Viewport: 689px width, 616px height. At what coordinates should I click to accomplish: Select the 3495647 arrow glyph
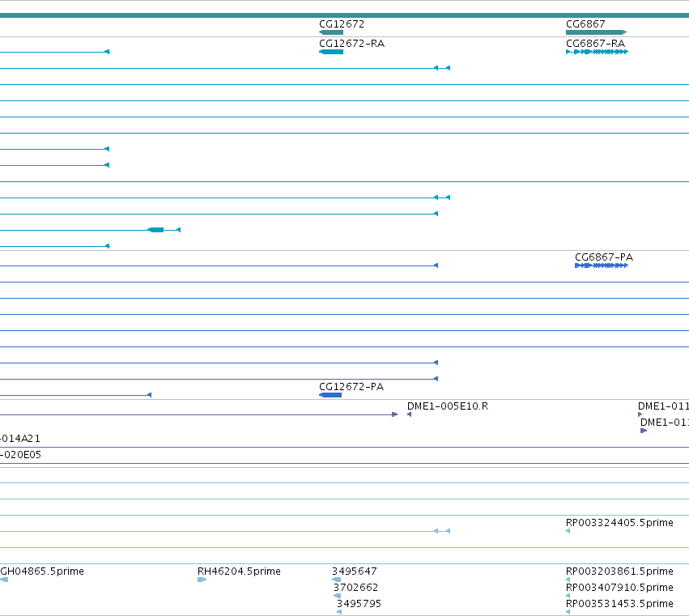click(x=336, y=580)
